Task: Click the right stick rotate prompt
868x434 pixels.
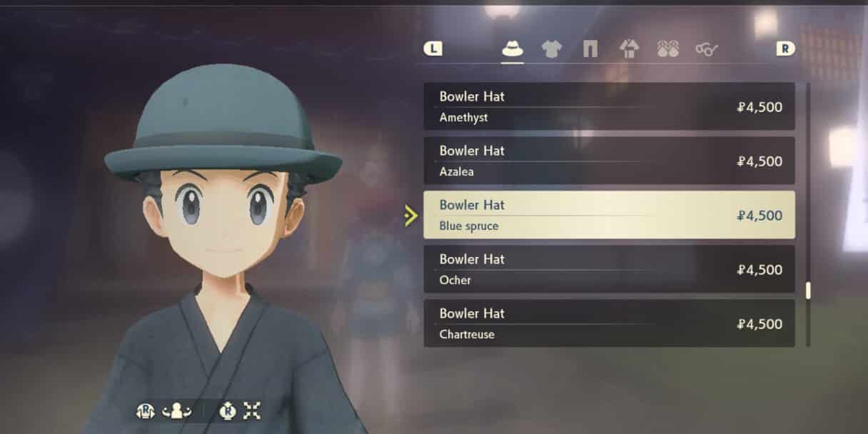Action: pyautogui.click(x=146, y=410)
